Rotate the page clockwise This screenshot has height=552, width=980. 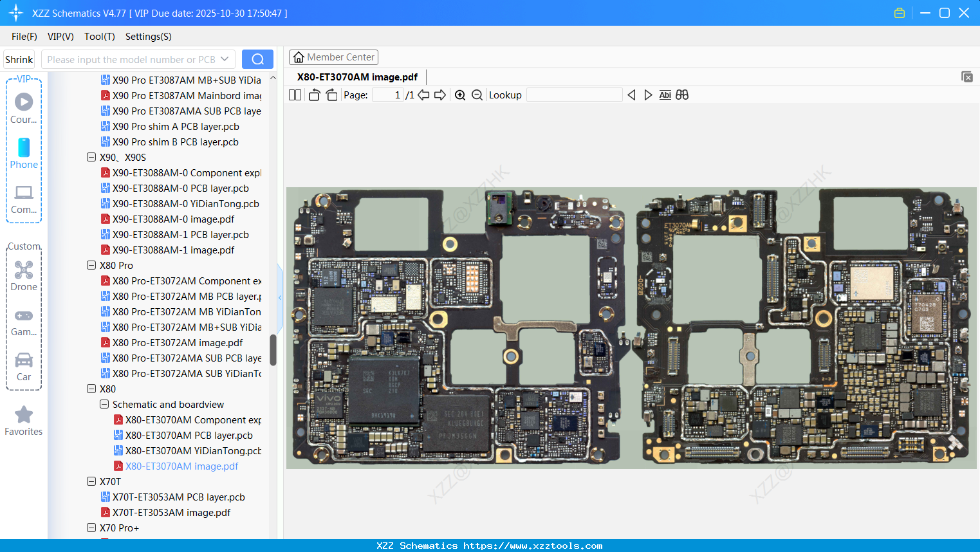(x=331, y=95)
